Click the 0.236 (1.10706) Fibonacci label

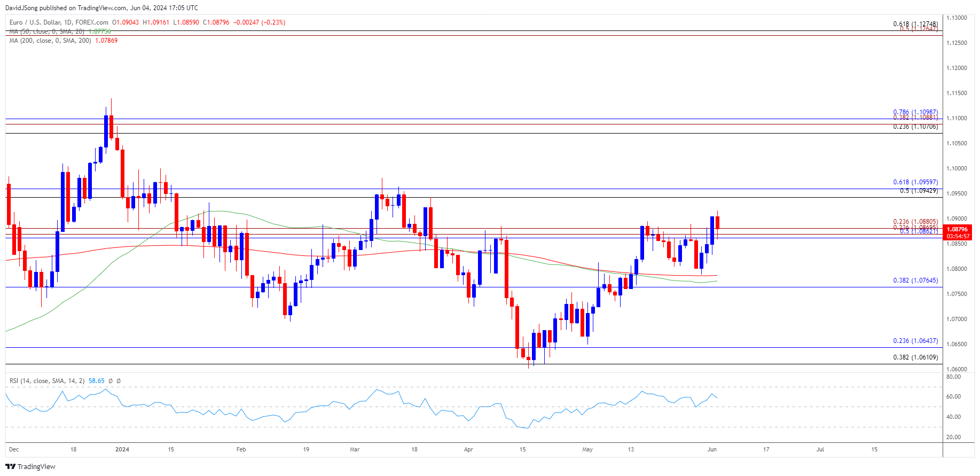coord(915,127)
